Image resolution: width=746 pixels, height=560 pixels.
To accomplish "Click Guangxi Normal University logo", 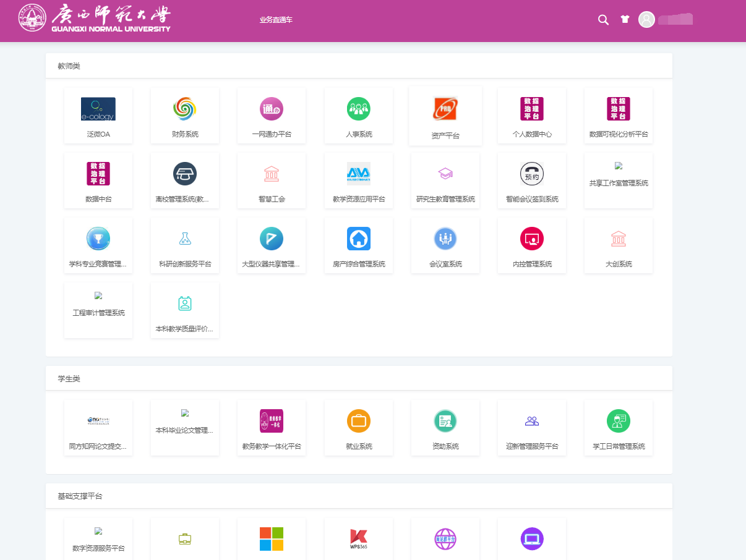I will click(95, 19).
